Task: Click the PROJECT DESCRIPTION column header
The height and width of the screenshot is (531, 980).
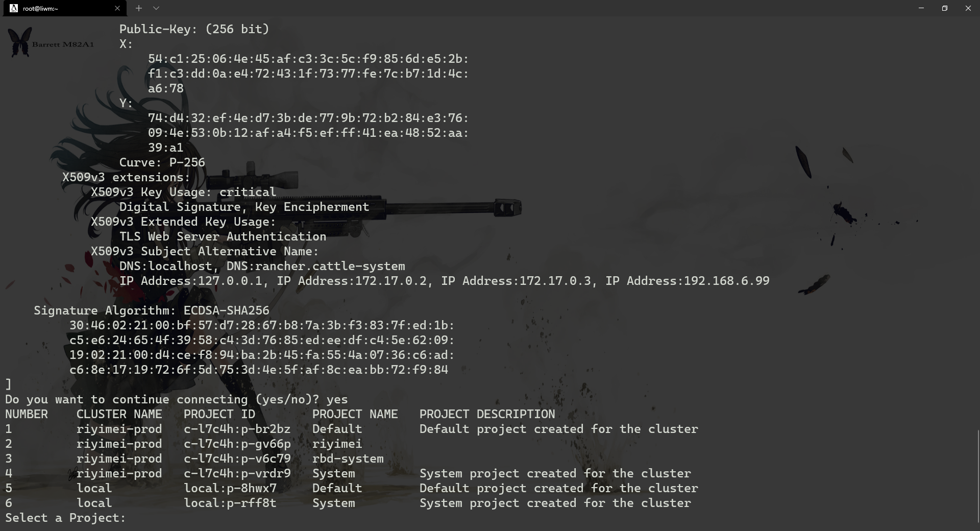Action: (x=487, y=414)
